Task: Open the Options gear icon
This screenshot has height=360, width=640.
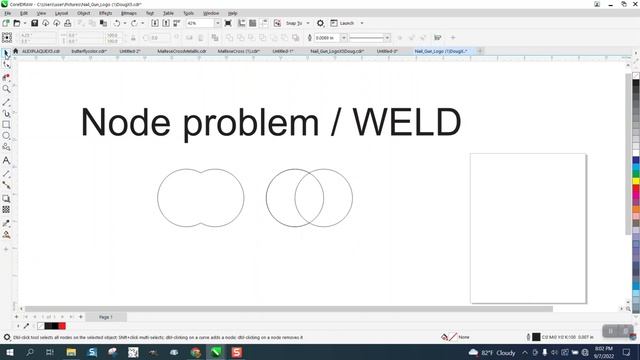Action: pos(320,23)
